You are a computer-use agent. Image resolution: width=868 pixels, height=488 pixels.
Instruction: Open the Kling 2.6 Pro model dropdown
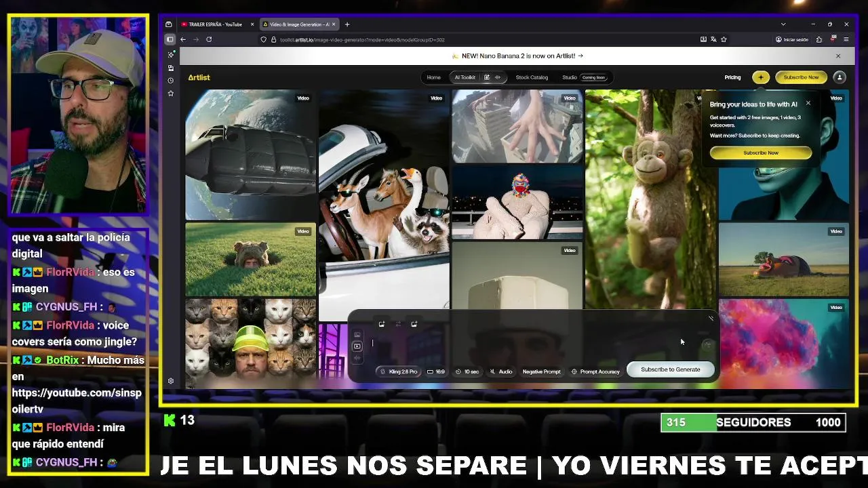(399, 371)
